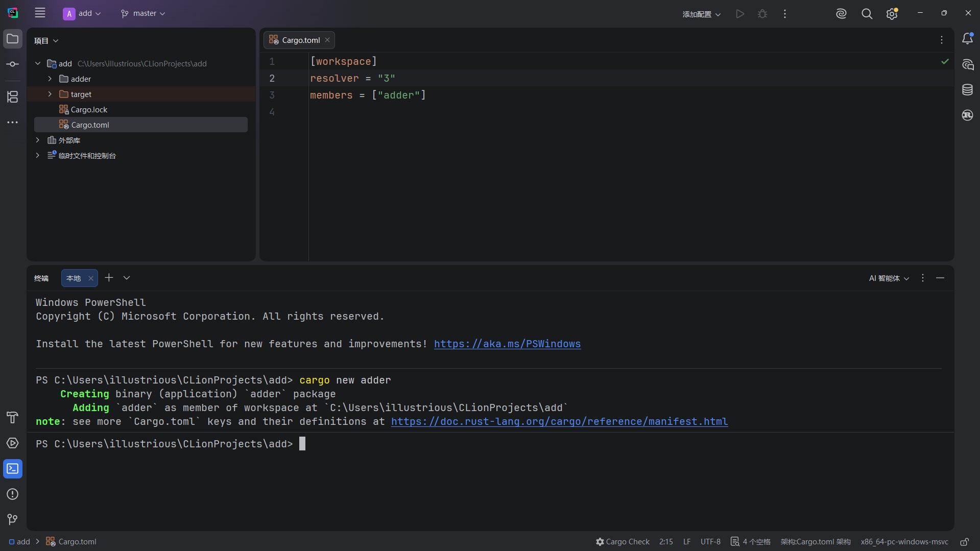Place cursor on members line

pos(368,95)
